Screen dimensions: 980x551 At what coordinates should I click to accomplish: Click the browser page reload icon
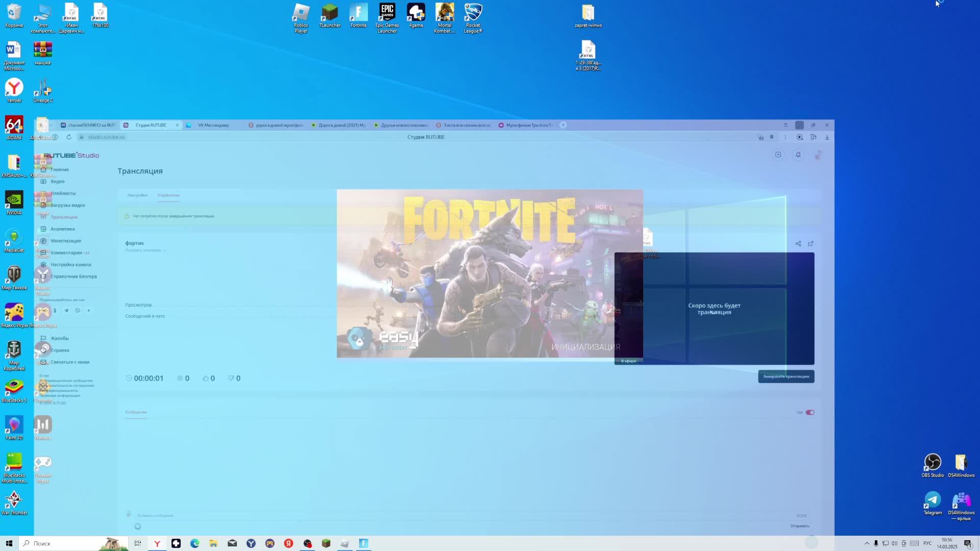click(69, 137)
